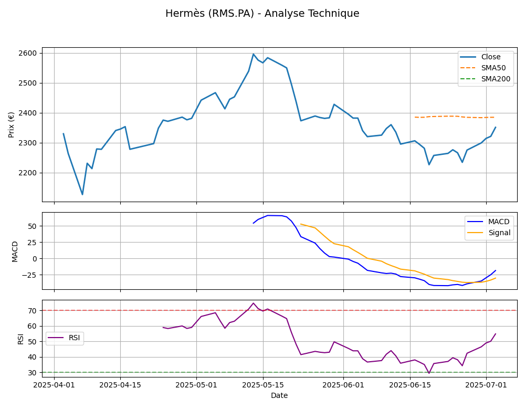Click the 2025-06-01 date tick label
Image resolution: width=525 pixels, height=420 pixels.
tap(343, 385)
